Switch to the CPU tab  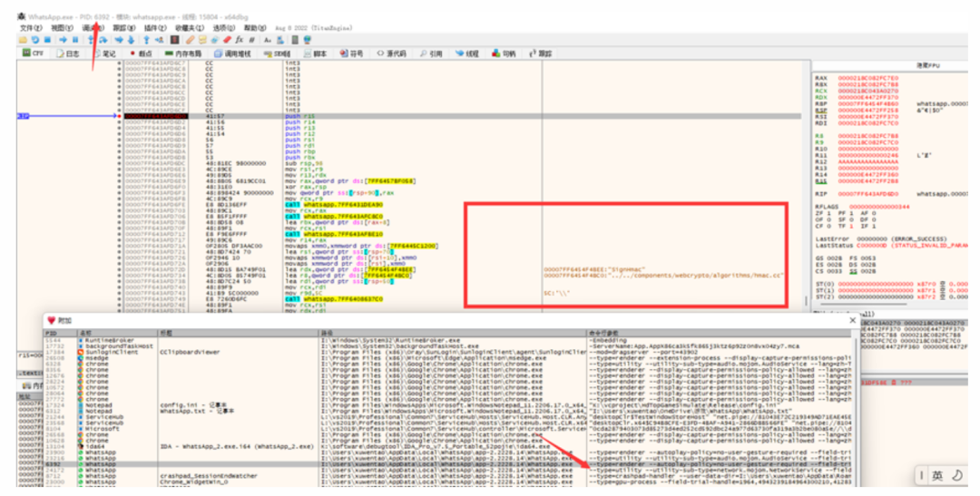[34, 53]
